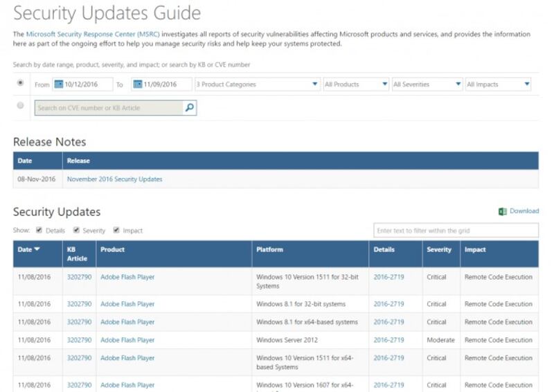The image size is (554, 392).
Task: Open the From date calendar icon
Action: (x=57, y=84)
